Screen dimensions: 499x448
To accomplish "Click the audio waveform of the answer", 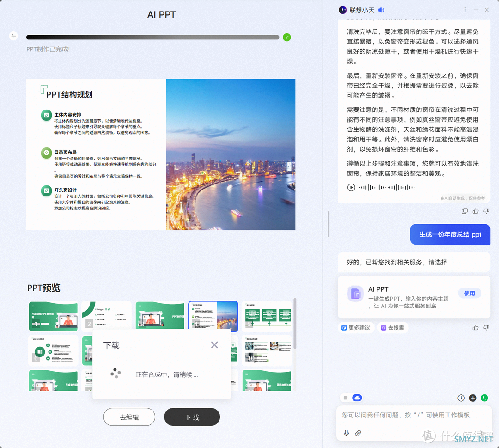I will pos(387,188).
